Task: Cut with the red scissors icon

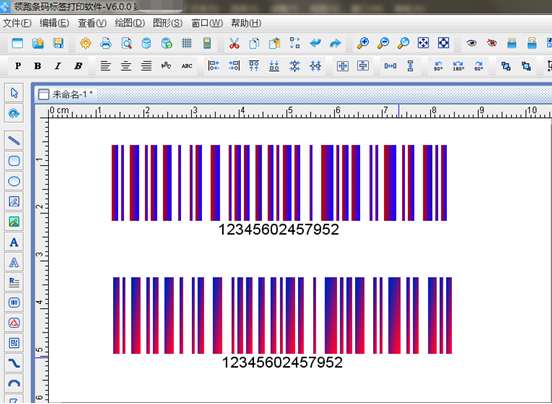Action: (234, 43)
